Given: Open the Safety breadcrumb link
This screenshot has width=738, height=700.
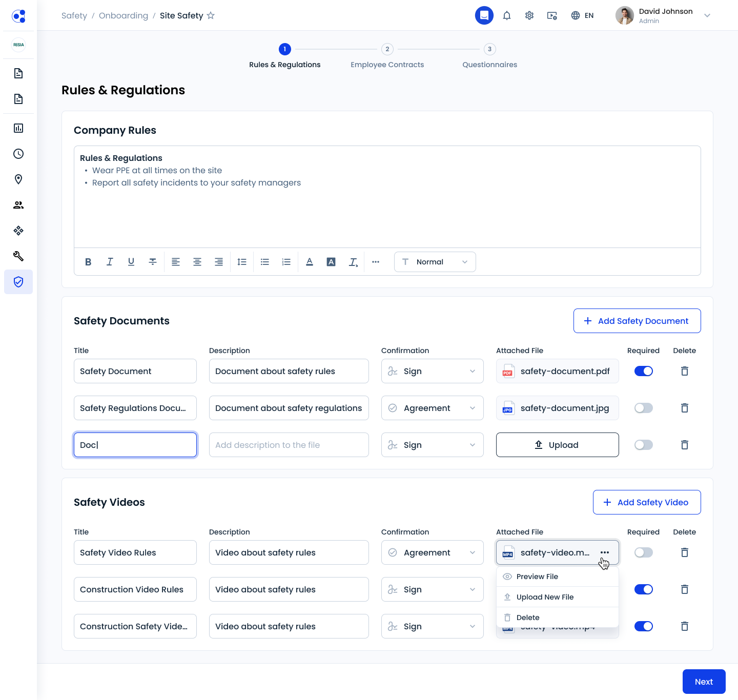Looking at the screenshot, I should click(74, 15).
